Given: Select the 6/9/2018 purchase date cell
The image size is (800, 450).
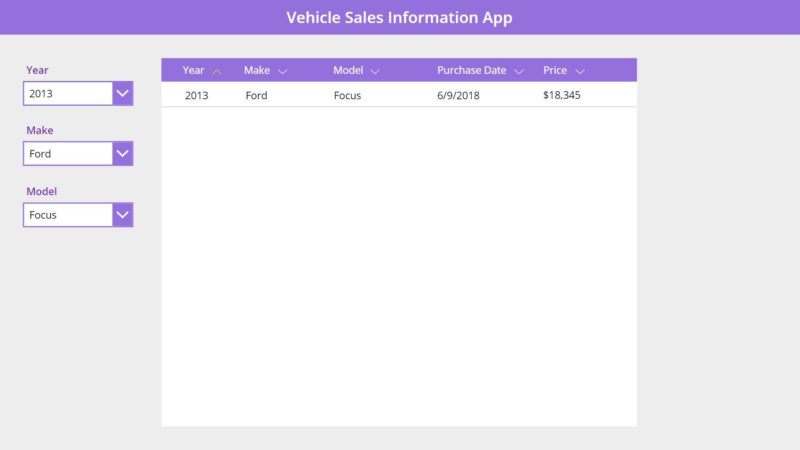Looking at the screenshot, I should point(458,95).
